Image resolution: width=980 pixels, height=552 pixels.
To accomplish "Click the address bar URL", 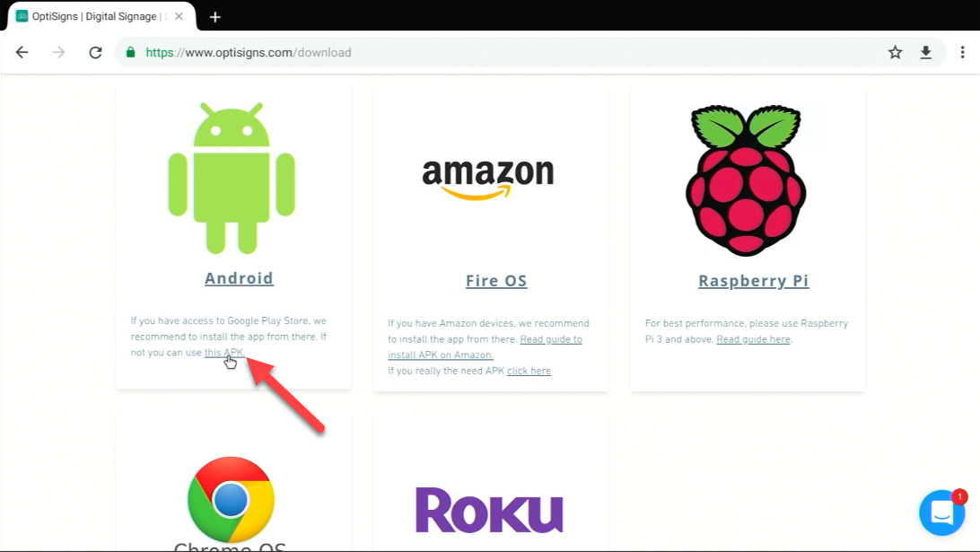I will tap(248, 53).
